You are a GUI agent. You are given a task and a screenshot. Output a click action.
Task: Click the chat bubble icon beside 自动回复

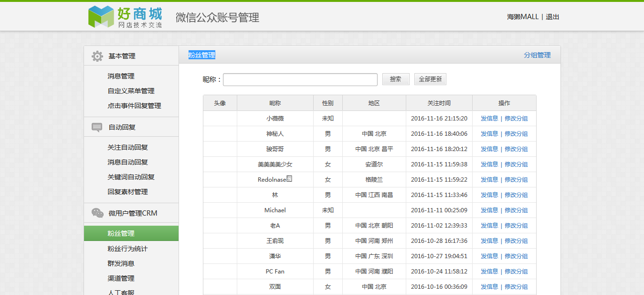97,127
